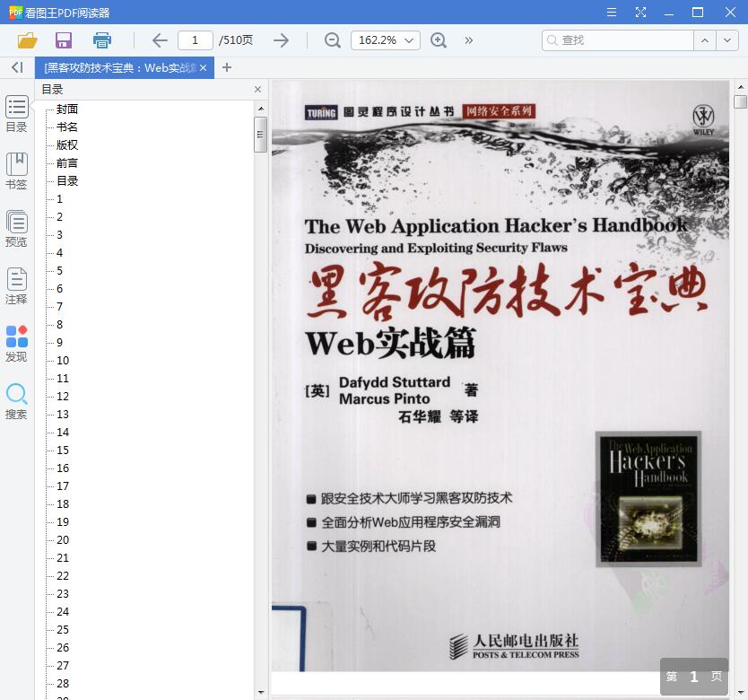Open the 发现 discover panel
The height and width of the screenshot is (700, 748).
click(16, 344)
